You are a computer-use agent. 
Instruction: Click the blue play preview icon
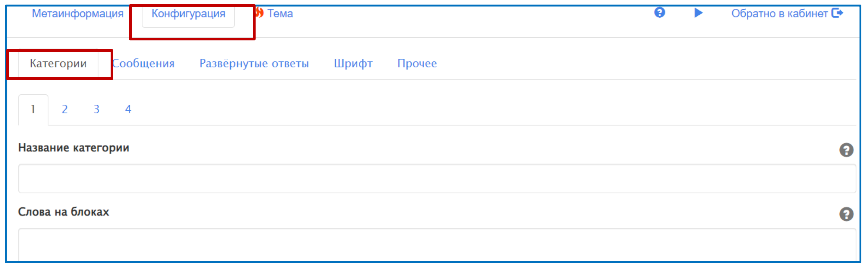click(699, 13)
